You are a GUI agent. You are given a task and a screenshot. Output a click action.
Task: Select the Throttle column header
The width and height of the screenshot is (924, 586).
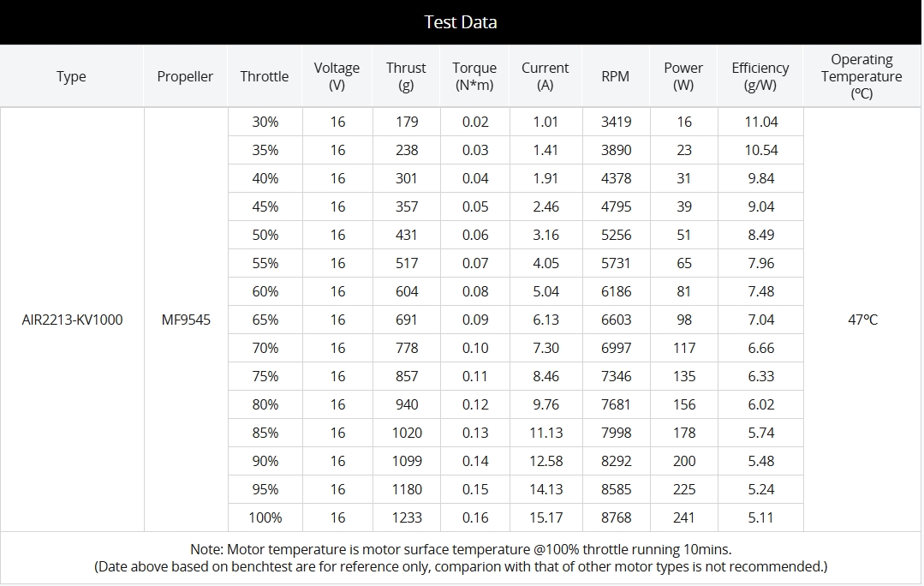click(x=265, y=76)
